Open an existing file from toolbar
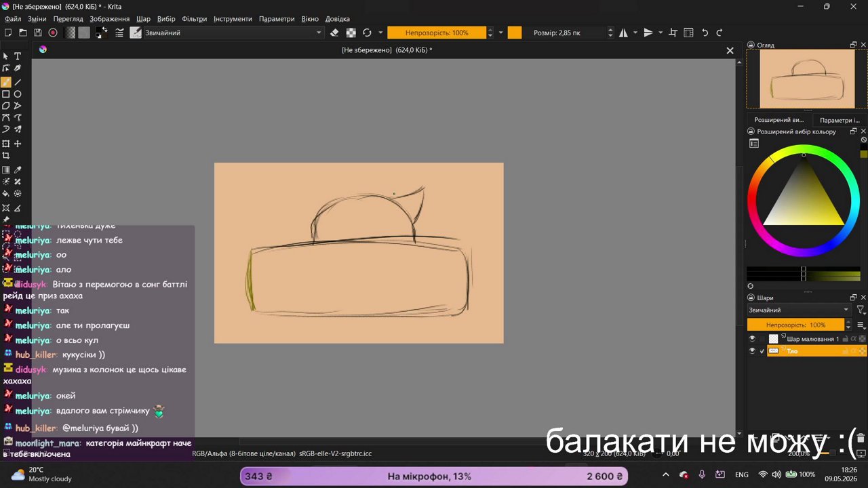Image resolution: width=868 pixels, height=488 pixels. point(23,33)
